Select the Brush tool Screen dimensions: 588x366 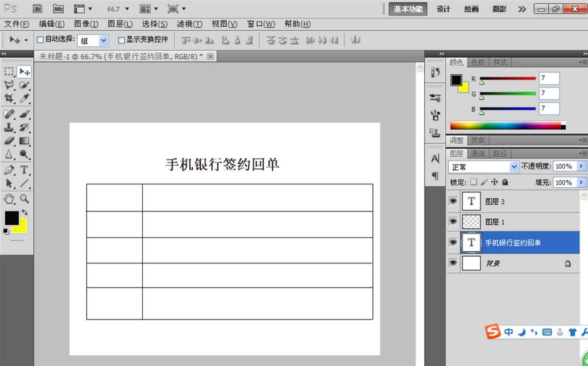(24, 114)
